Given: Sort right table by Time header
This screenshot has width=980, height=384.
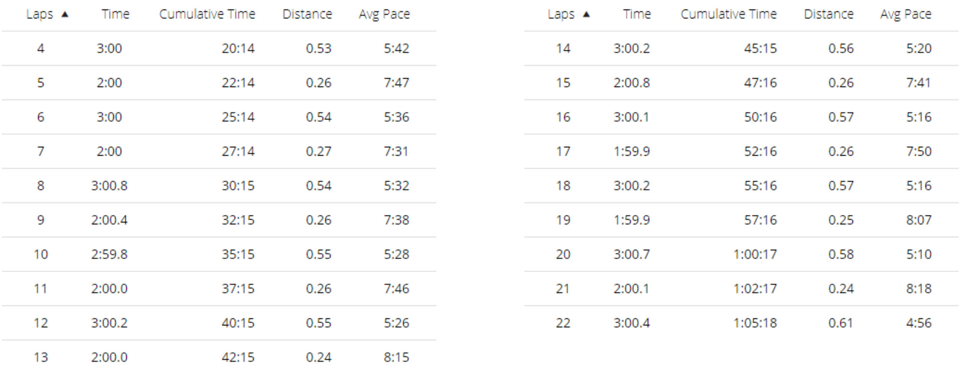Looking at the screenshot, I should [x=637, y=14].
